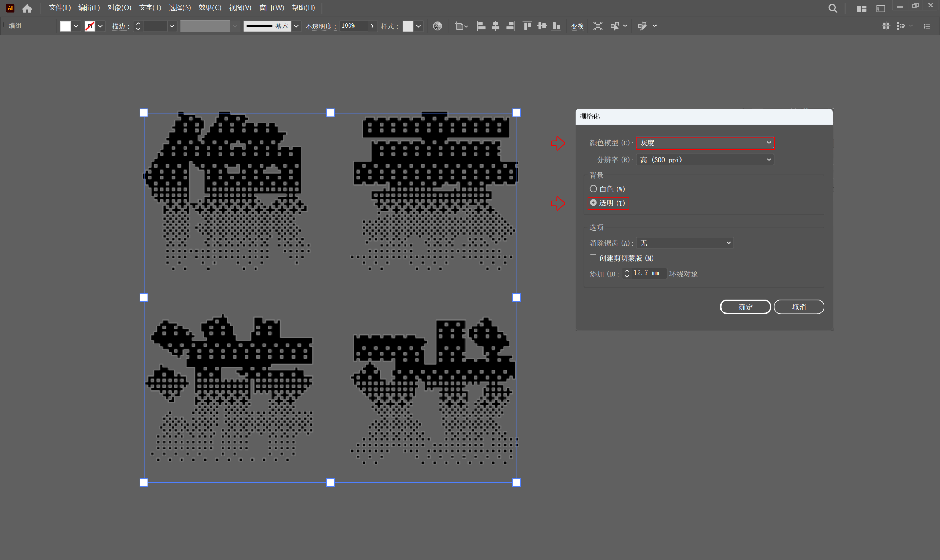Click the gray variable width profile box
This screenshot has height=560, width=940.
coord(205,26)
